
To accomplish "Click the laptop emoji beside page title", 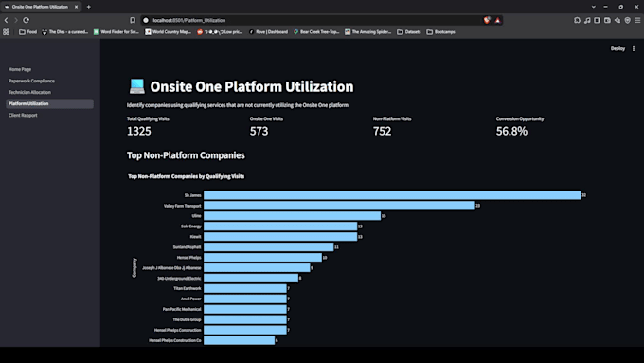I will (136, 86).
